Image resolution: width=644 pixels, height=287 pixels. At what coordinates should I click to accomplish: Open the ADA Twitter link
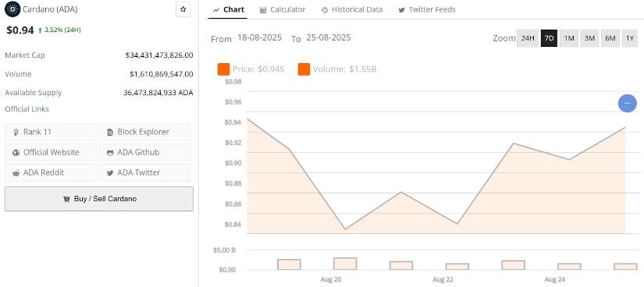point(144,173)
